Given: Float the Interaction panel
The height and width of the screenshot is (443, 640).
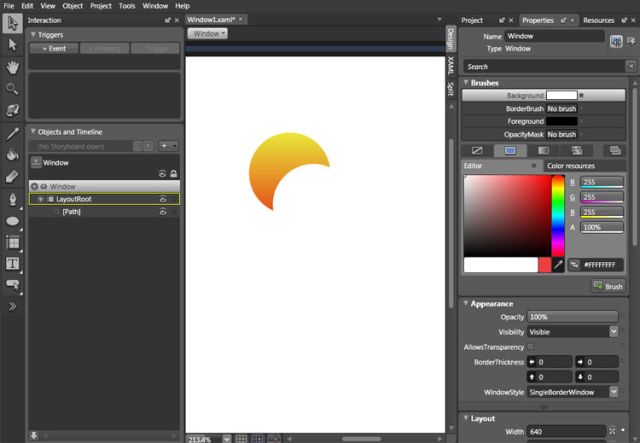Looking at the screenshot, I should tap(167, 20).
